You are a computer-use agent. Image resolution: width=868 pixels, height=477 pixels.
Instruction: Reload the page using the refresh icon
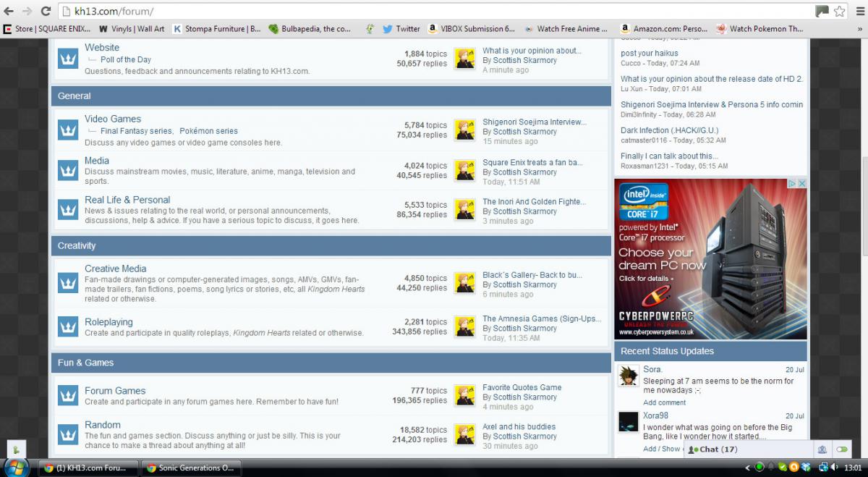(x=46, y=12)
